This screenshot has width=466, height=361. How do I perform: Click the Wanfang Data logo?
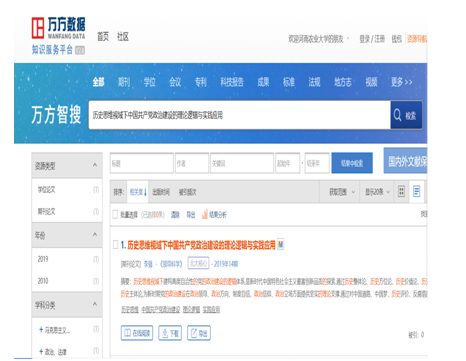(x=58, y=28)
